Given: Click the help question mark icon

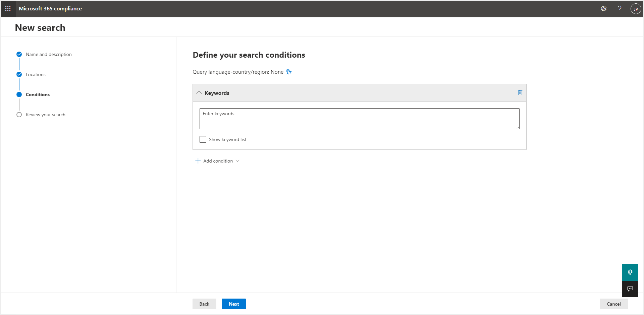Looking at the screenshot, I should [620, 8].
